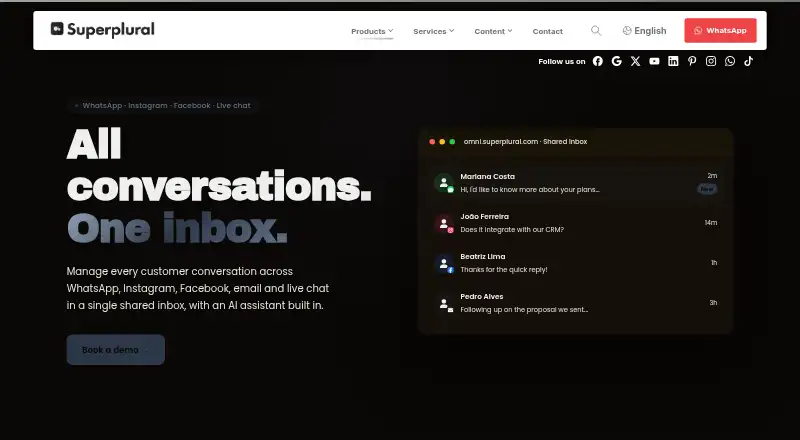800x440 pixels.
Task: Open the YouTube social icon
Action: tap(654, 61)
